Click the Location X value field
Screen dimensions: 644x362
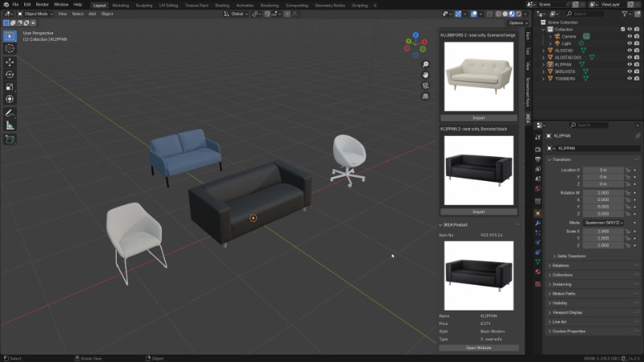pos(603,170)
